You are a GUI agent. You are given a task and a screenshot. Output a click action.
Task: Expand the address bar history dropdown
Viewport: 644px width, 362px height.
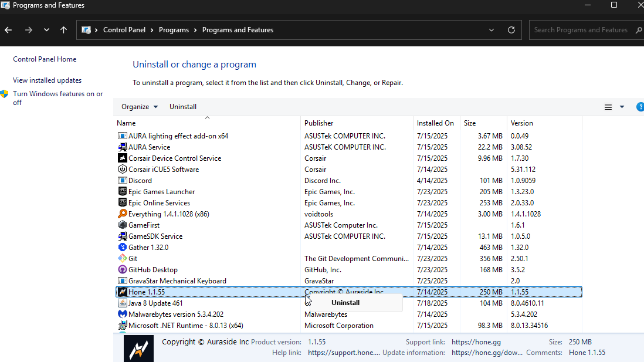point(492,30)
